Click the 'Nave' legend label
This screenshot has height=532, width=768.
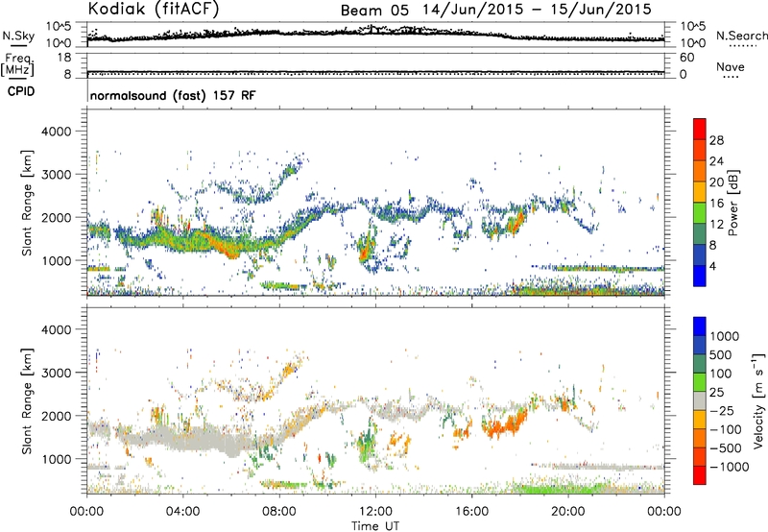pyautogui.click(x=731, y=66)
